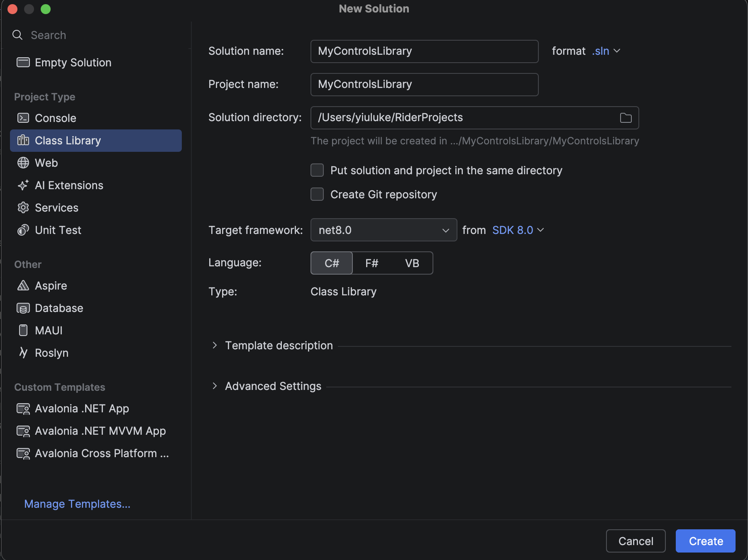Click the Aspire triangle icon

(x=24, y=285)
